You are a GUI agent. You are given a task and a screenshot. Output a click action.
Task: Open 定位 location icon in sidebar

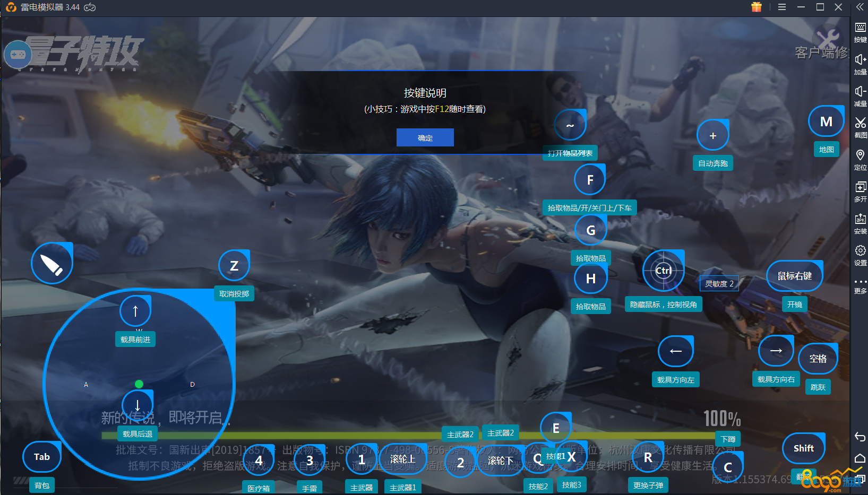pos(860,159)
